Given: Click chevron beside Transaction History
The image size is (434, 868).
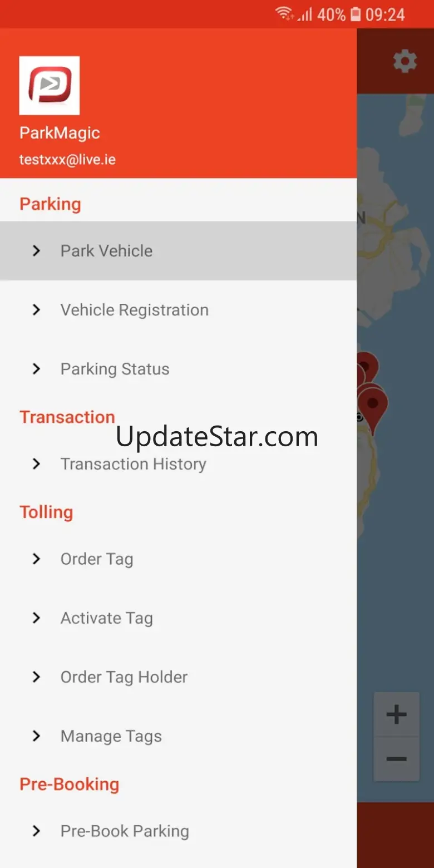Looking at the screenshot, I should click(x=36, y=463).
